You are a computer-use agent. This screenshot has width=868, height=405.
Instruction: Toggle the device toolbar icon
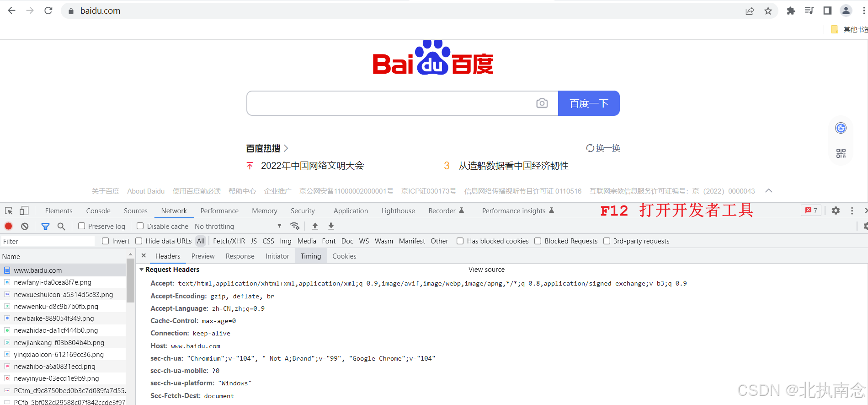coord(24,211)
